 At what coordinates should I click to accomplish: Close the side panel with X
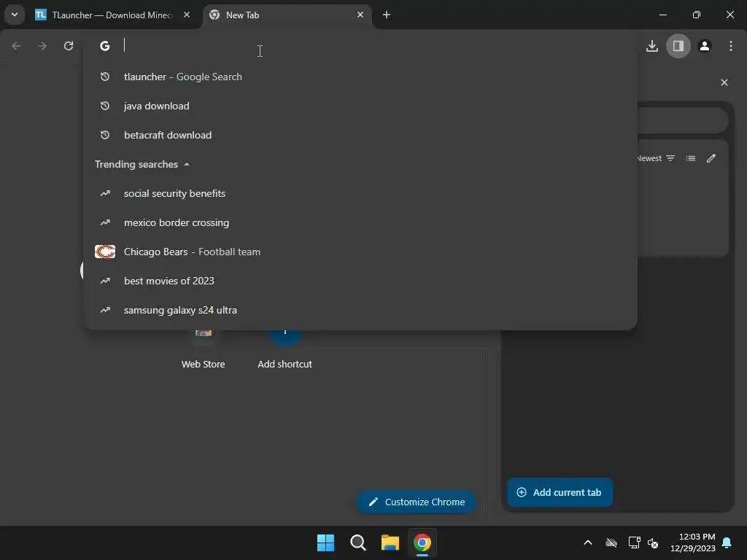click(x=724, y=82)
